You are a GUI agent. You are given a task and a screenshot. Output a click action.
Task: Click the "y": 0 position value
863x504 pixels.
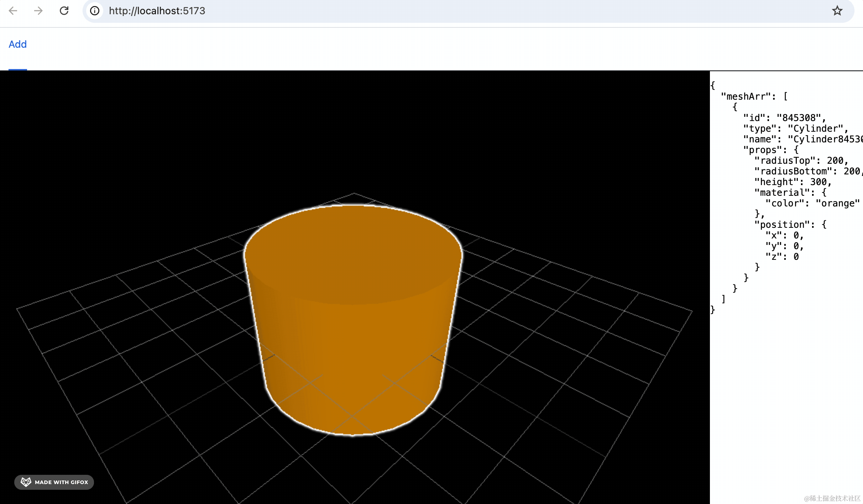[785, 246]
